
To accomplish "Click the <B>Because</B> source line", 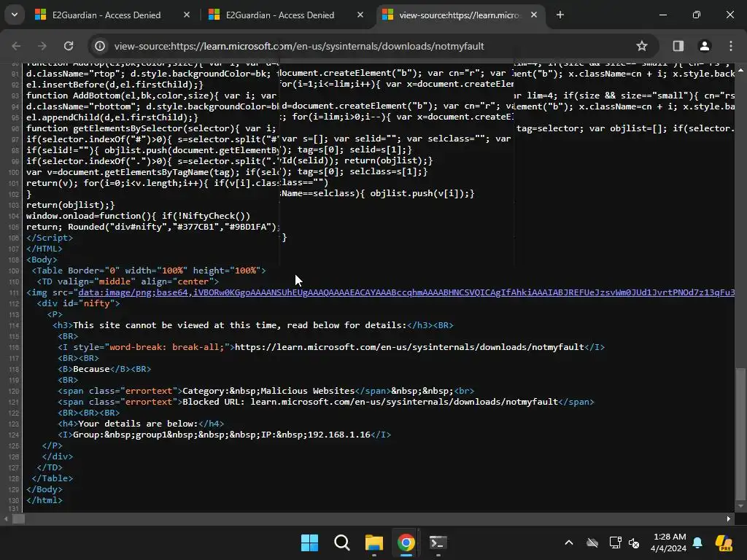I will pos(104,369).
